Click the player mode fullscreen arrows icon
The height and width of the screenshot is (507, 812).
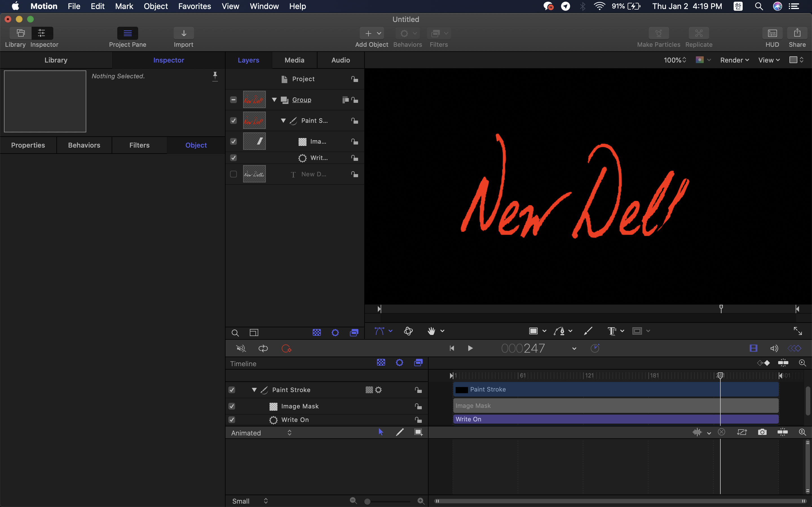tap(798, 331)
